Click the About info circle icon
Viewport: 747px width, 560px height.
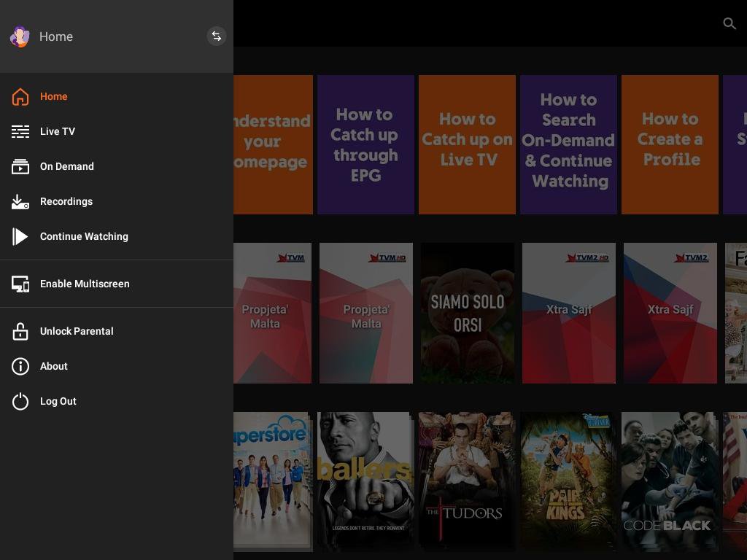pyautogui.click(x=20, y=366)
